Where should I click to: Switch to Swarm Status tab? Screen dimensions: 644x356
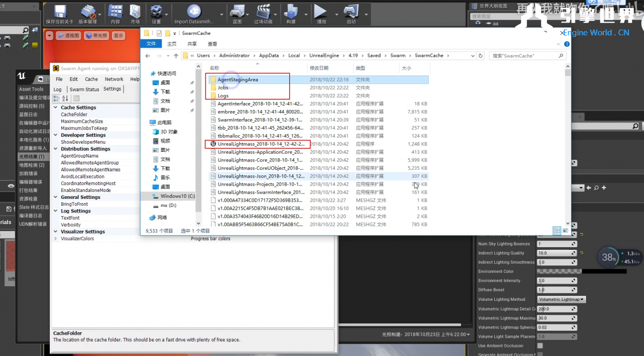[84, 90]
